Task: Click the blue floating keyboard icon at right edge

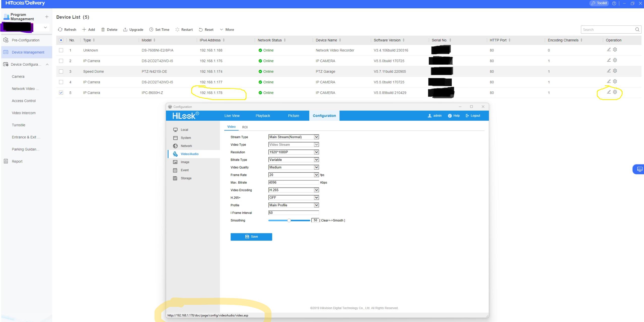Action: pyautogui.click(x=639, y=169)
